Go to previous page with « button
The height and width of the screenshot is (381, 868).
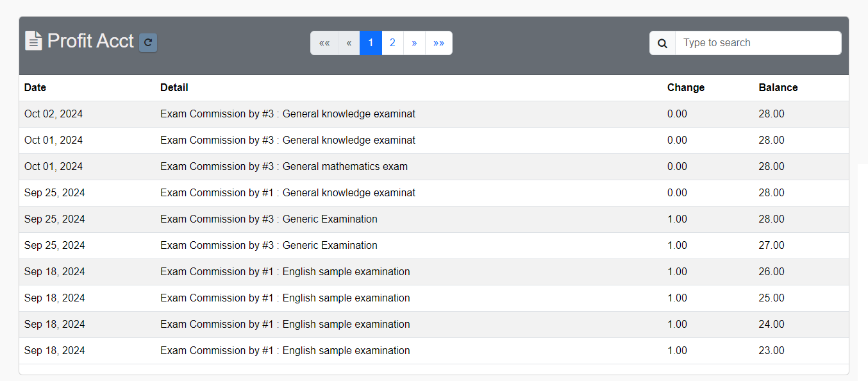coord(349,43)
